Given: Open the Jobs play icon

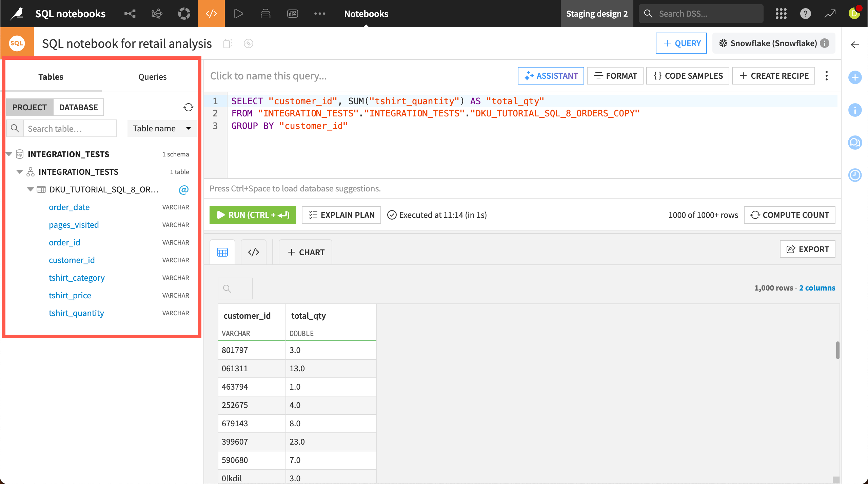Looking at the screenshot, I should (238, 14).
